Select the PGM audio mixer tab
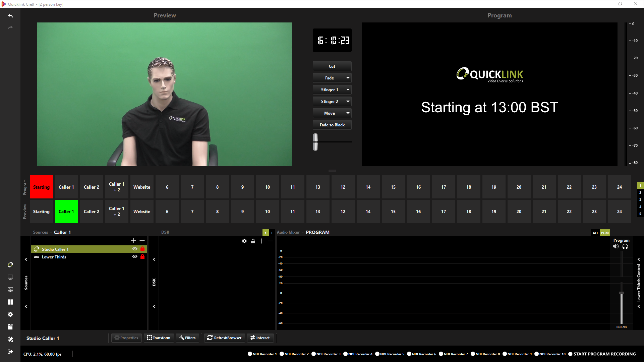This screenshot has width=644, height=362. click(x=605, y=233)
